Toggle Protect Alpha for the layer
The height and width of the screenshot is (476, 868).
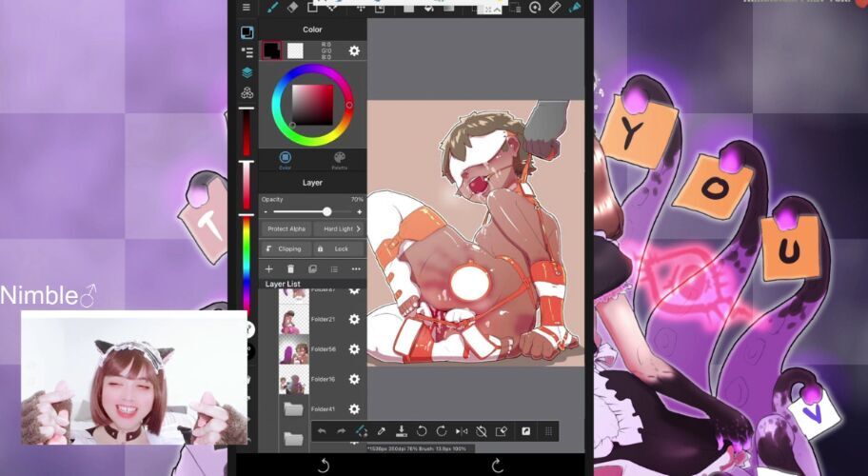pyautogui.click(x=286, y=228)
